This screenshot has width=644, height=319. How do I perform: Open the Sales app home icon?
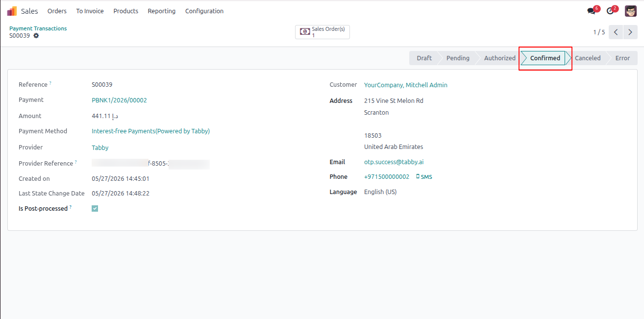point(12,11)
